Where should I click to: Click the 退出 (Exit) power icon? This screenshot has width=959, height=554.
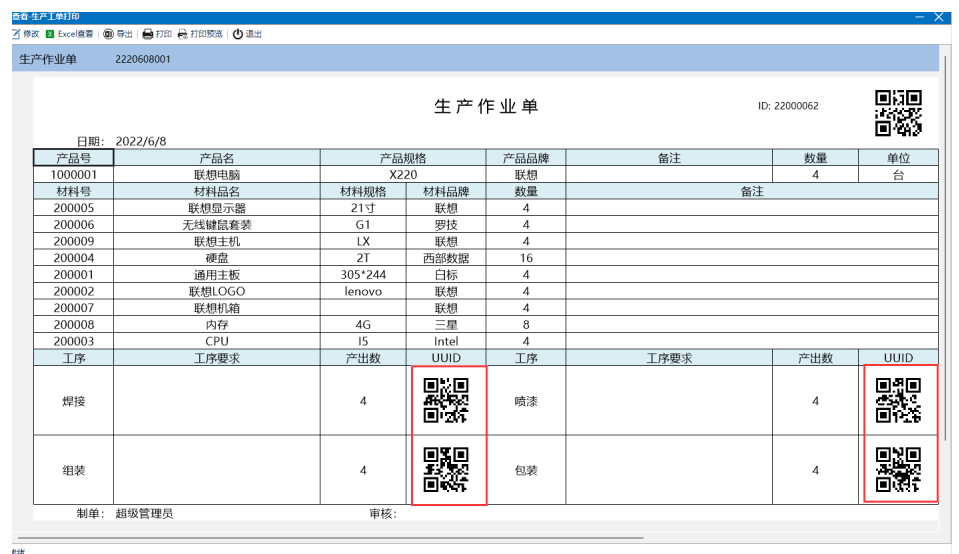[238, 34]
